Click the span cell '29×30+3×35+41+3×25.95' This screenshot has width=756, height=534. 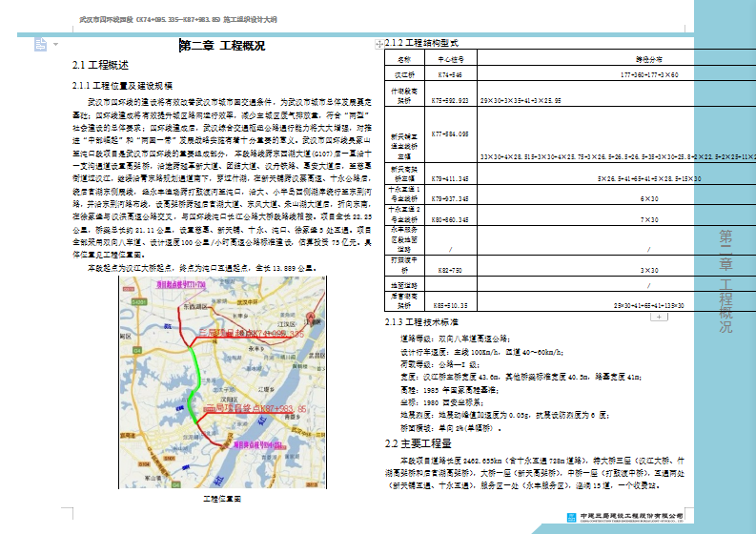click(521, 100)
